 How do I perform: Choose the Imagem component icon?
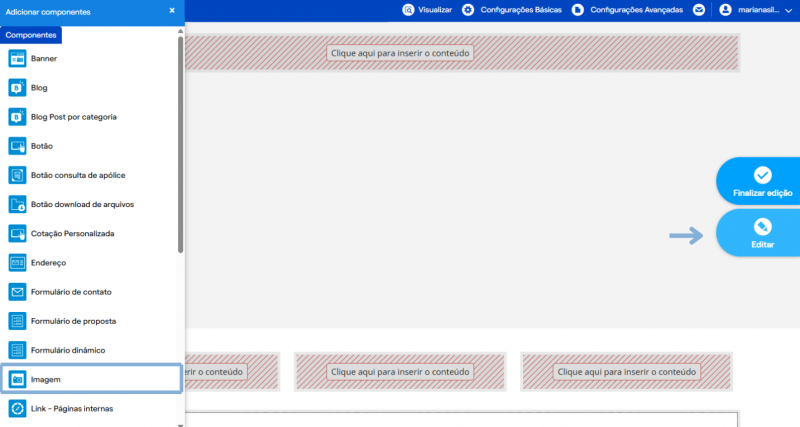[17, 380]
